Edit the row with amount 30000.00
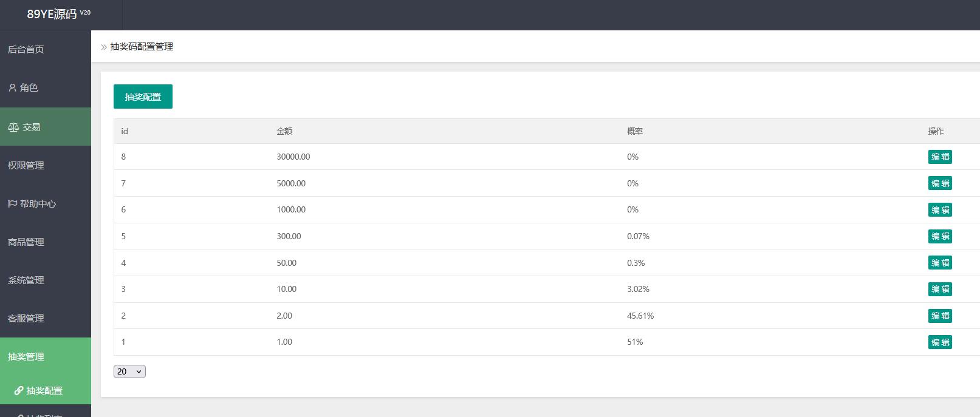980x417 pixels. point(940,157)
